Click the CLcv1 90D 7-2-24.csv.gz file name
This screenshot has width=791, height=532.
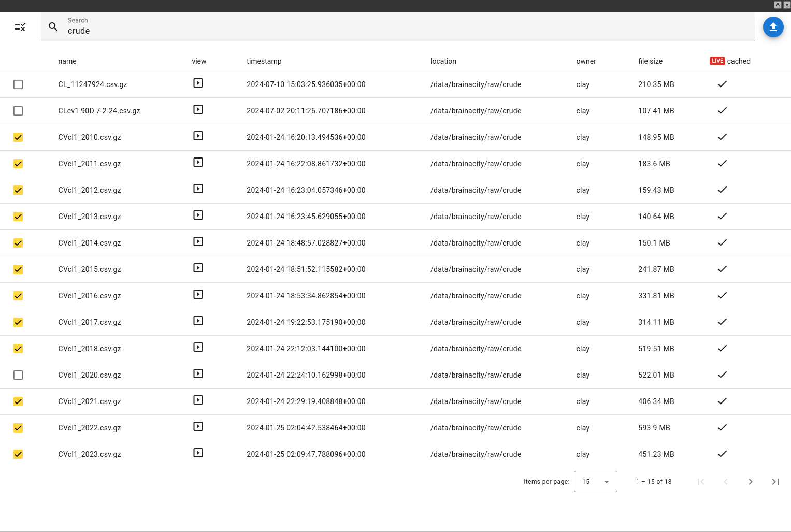[x=99, y=111]
